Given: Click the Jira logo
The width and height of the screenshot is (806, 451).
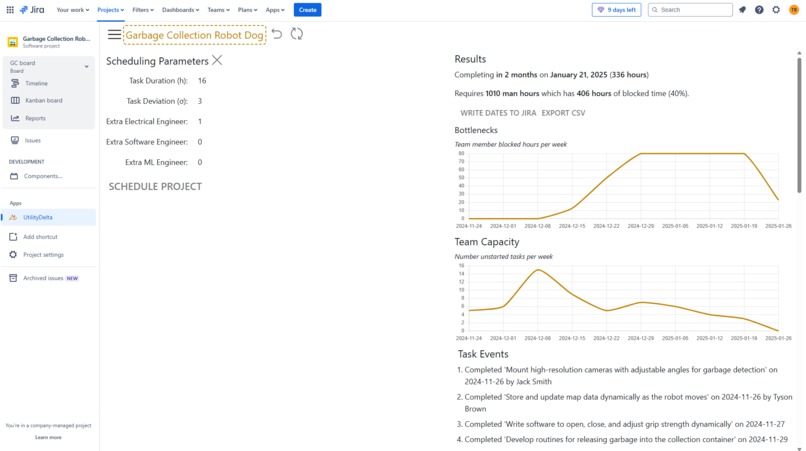Looking at the screenshot, I should 32,10.
